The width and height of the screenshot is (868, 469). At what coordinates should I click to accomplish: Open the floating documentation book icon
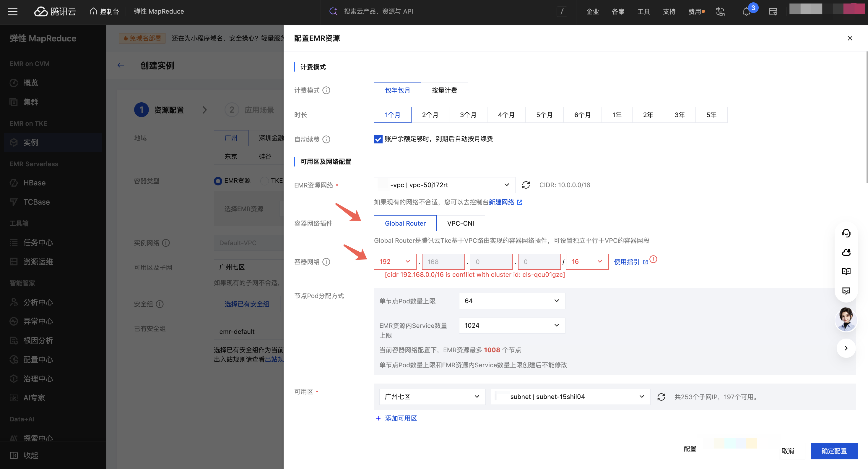846,271
